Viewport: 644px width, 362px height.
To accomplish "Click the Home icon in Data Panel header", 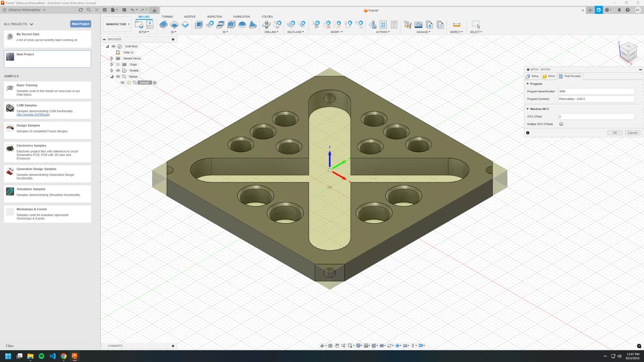I will coord(154,10).
